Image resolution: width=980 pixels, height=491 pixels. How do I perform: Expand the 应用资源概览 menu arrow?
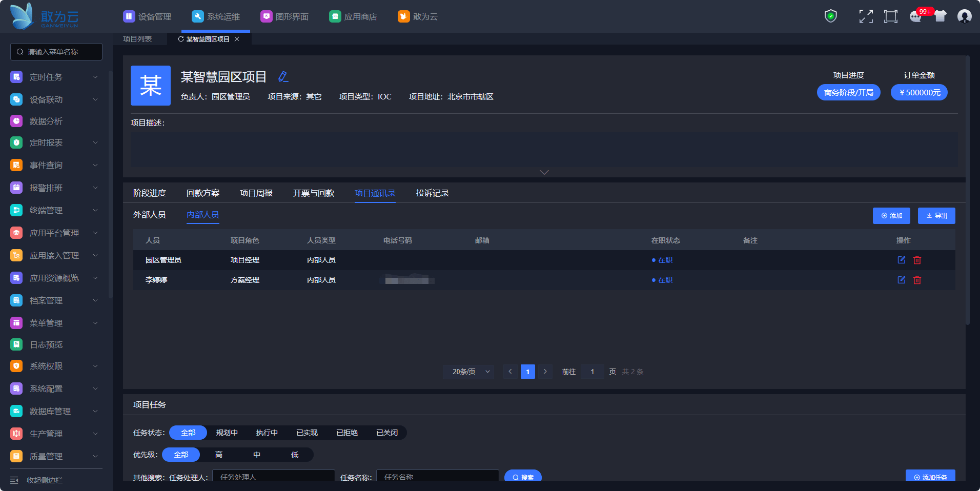95,278
